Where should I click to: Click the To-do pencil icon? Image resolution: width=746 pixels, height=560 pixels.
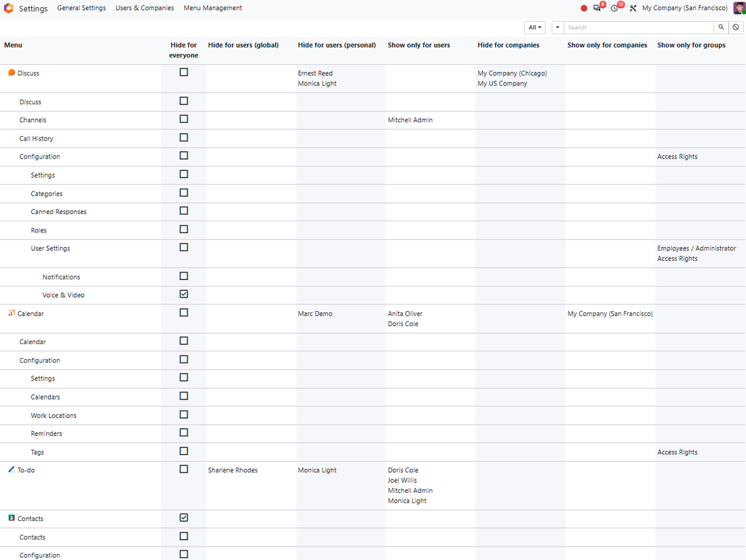[x=11, y=470]
